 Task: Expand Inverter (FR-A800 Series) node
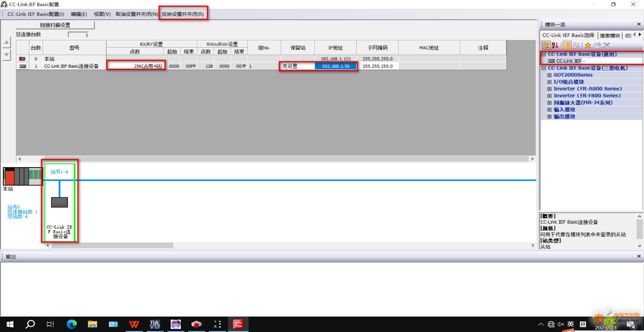[x=549, y=89]
